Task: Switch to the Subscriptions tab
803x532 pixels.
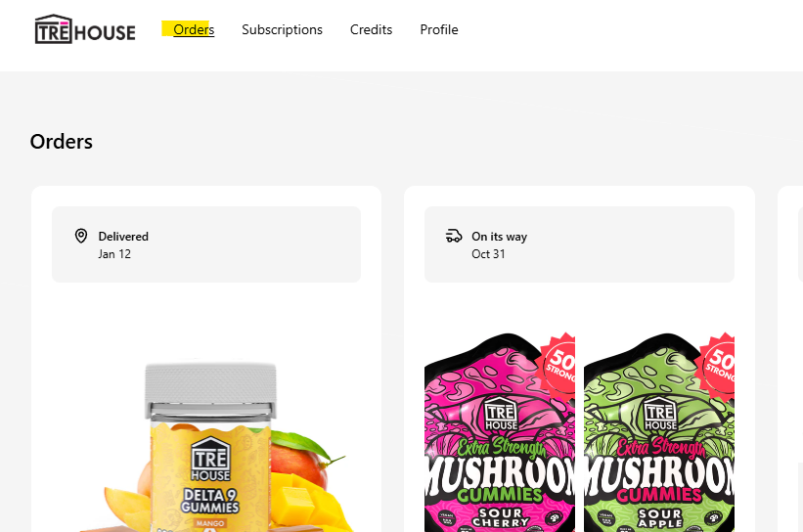Action: tap(283, 29)
